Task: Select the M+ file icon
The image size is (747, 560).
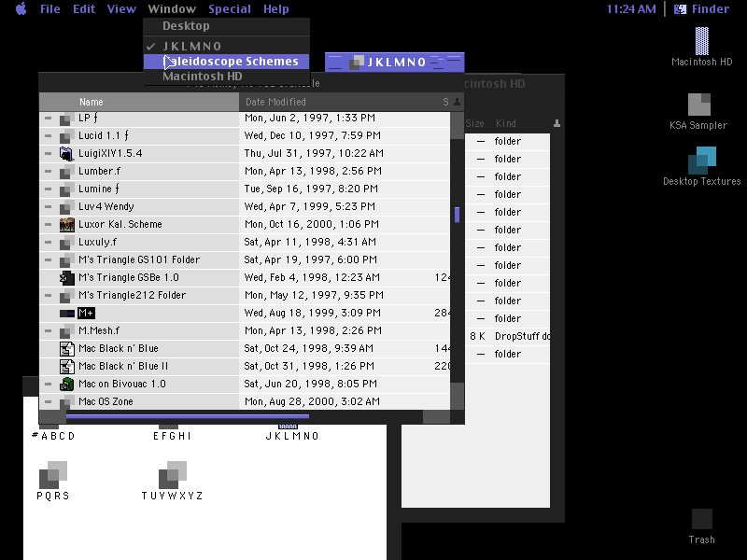Action: click(x=66, y=314)
